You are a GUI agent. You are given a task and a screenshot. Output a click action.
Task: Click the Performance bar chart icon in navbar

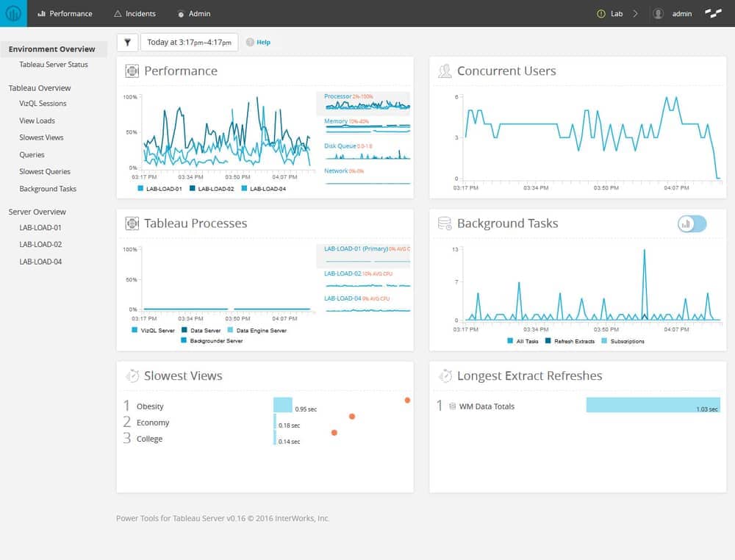tap(41, 13)
